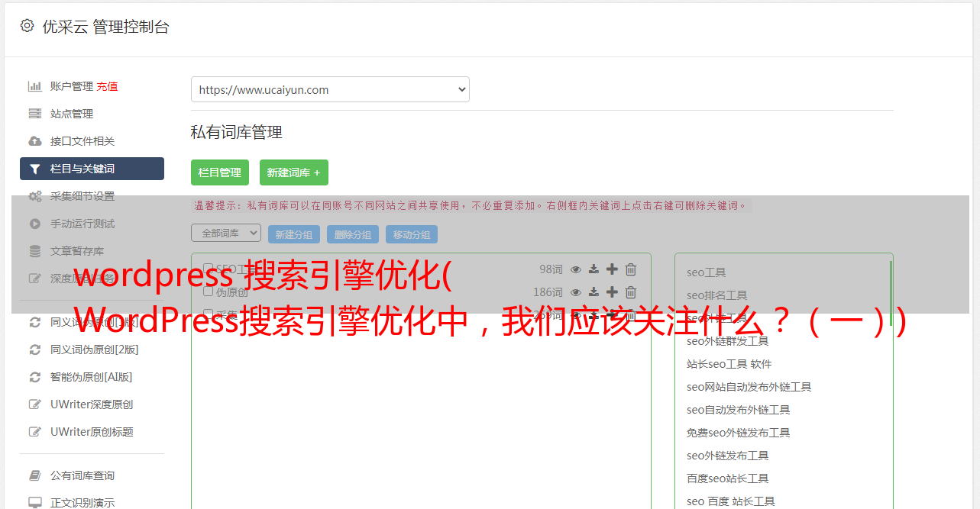Image resolution: width=980 pixels, height=509 pixels.
Task: Select keyword "百度seo站长工具"
Action: tap(727, 478)
